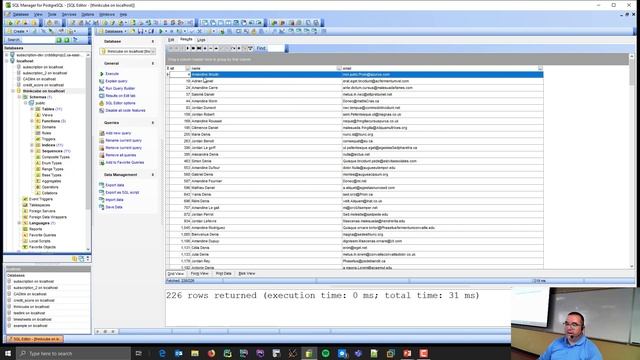The image size is (640, 360).
Task: Switch to Form View tab
Action: point(200,273)
